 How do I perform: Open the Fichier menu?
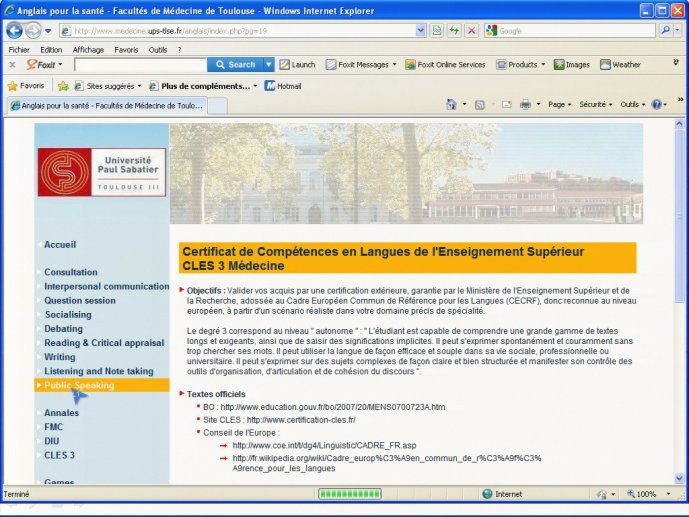point(19,50)
